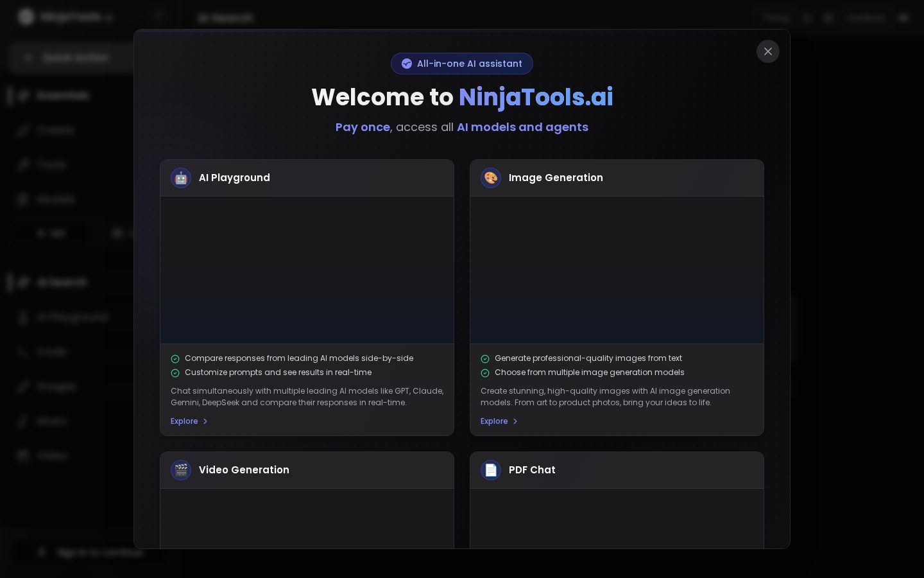Click the 'Chat simultaneously with multiple leading AI models' description

[x=307, y=397]
